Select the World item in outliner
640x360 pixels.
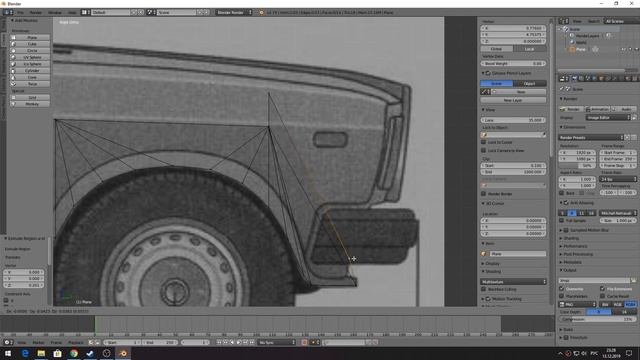581,42
